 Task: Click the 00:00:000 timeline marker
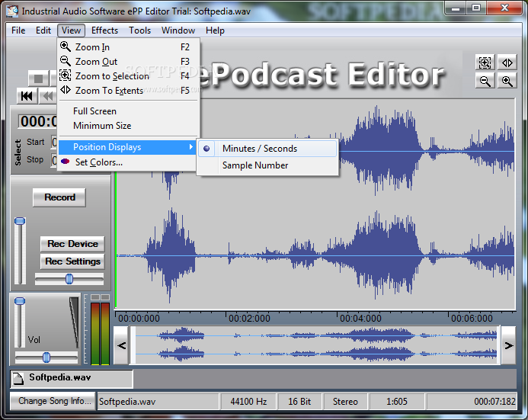(139, 319)
